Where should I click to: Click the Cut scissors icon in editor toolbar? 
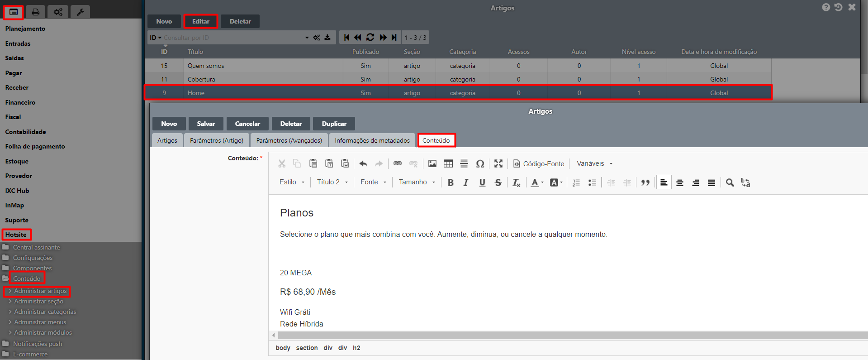282,163
